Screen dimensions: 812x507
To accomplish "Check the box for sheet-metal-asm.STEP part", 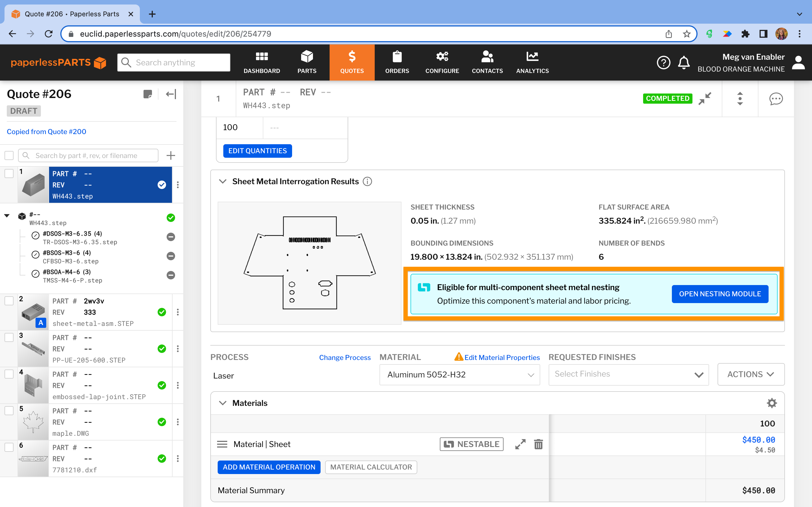I will tap(9, 301).
